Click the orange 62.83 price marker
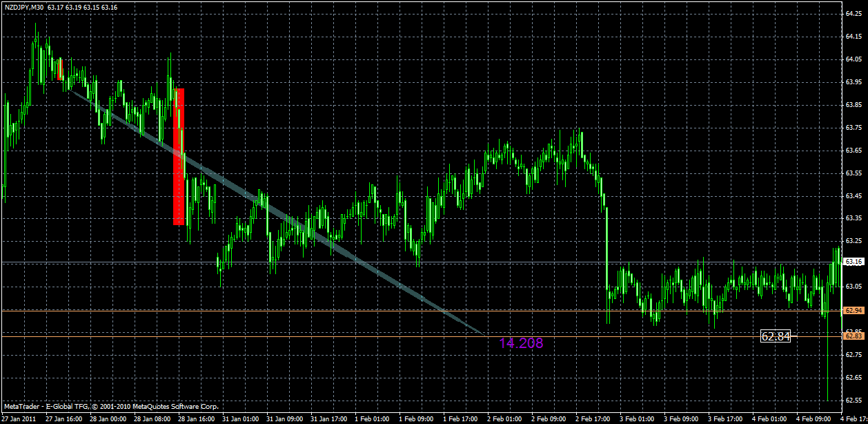The width and height of the screenshot is (868, 424). point(853,335)
